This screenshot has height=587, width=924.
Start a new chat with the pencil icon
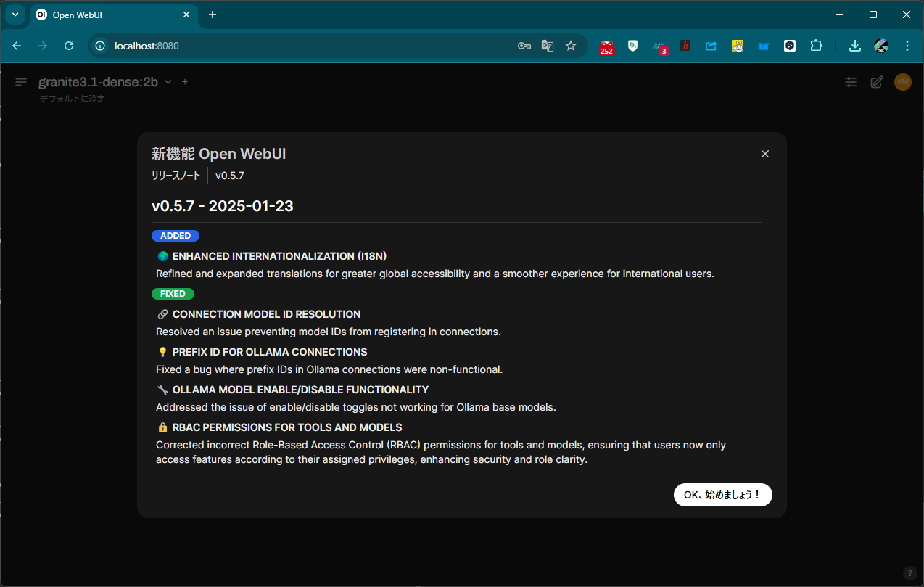pos(876,82)
